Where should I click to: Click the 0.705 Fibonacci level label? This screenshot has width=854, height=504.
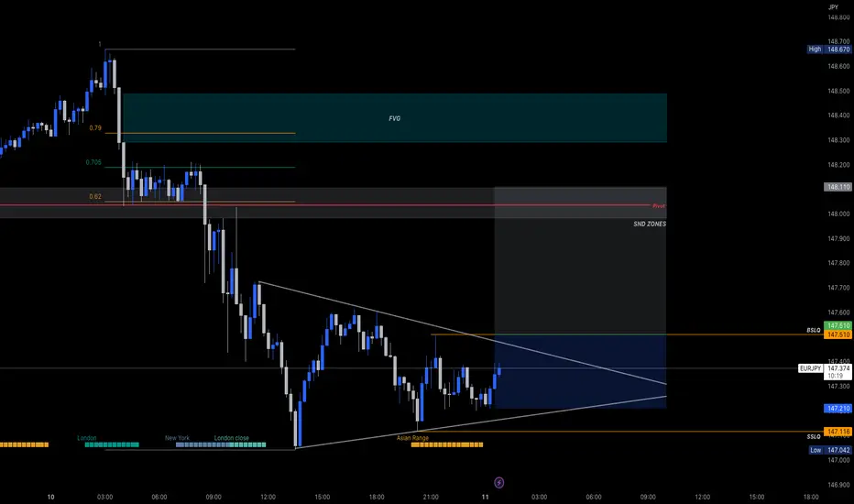(93, 162)
